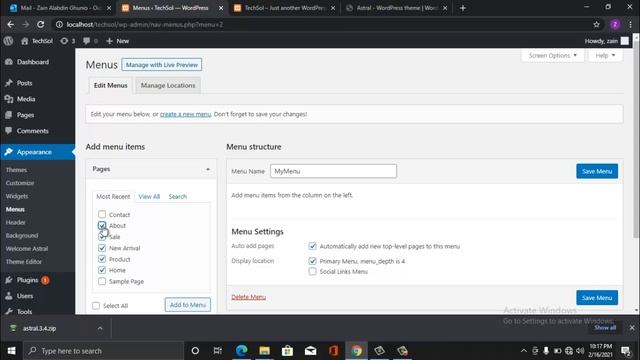This screenshot has height=360, width=640.
Task: Click top Save Menu button
Action: coord(597,171)
